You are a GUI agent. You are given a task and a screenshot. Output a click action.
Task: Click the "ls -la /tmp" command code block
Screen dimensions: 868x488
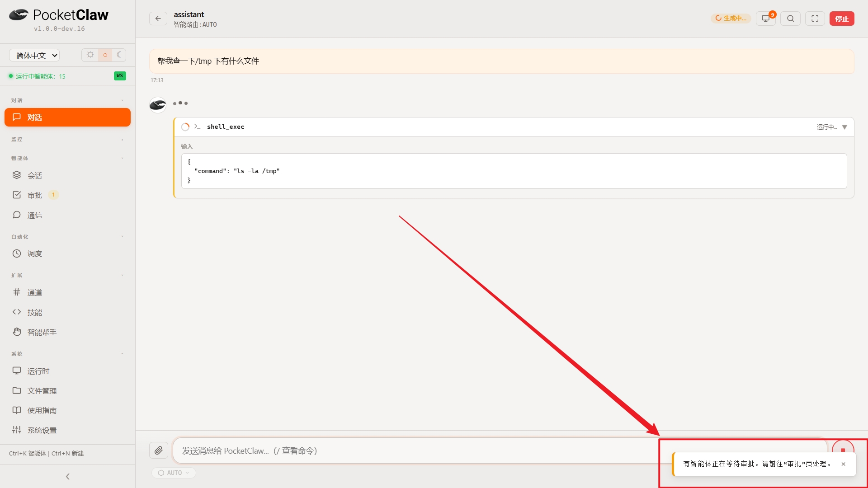pyautogui.click(x=514, y=171)
